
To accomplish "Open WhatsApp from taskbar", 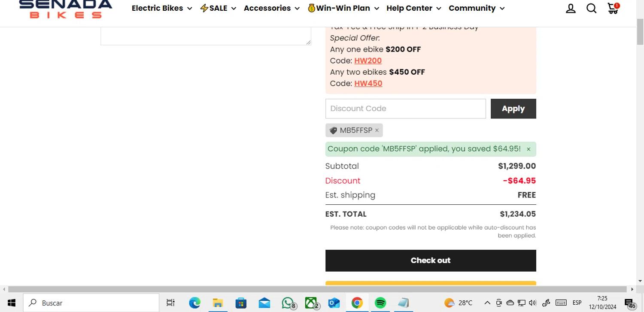I will click(288, 303).
